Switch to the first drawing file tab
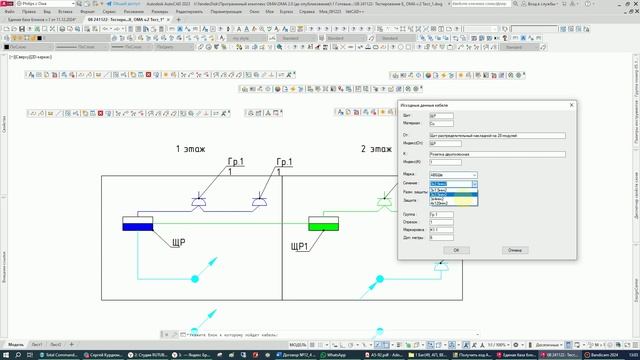Image resolution: width=640 pixels, height=360 pixels. (42, 20)
